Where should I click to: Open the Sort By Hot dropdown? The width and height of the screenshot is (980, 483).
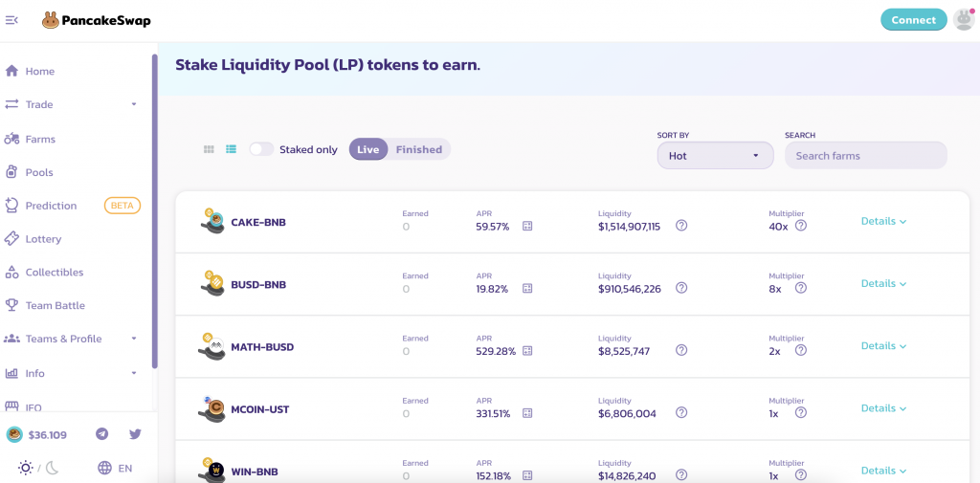(x=715, y=156)
